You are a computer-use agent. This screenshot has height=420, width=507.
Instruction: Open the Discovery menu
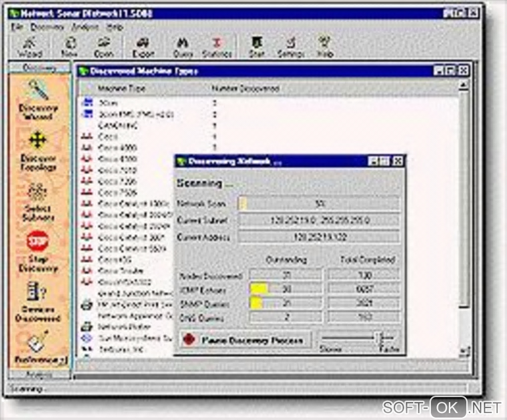pyautogui.click(x=47, y=27)
